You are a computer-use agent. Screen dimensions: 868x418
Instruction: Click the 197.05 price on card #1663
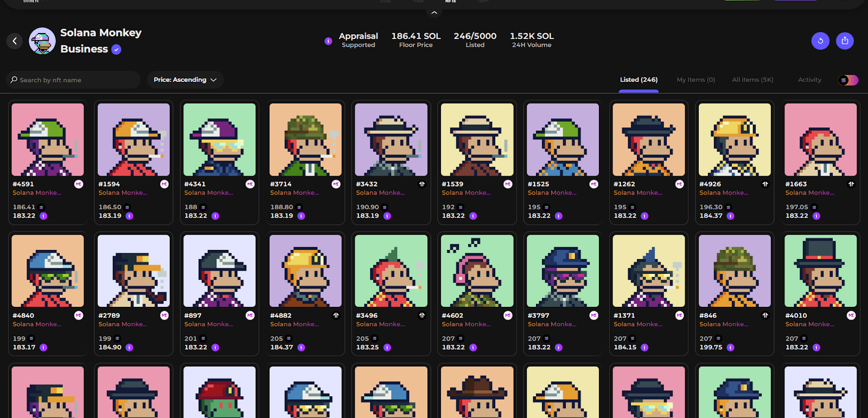tap(796, 207)
